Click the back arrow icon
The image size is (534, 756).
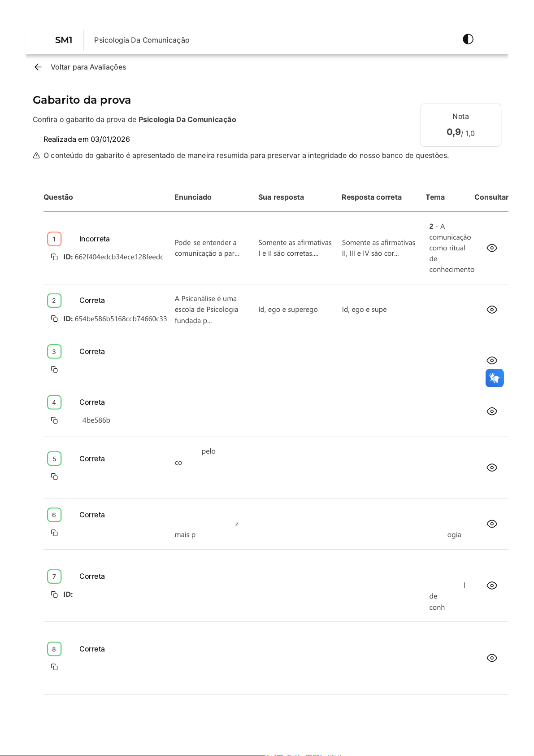point(38,67)
